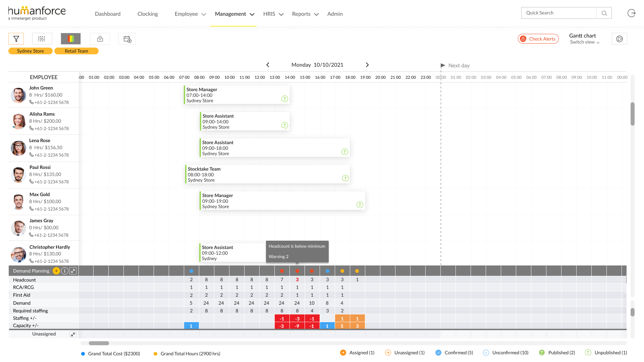Go to the Clocking tab
The height and width of the screenshot is (362, 644).
pos(148,14)
